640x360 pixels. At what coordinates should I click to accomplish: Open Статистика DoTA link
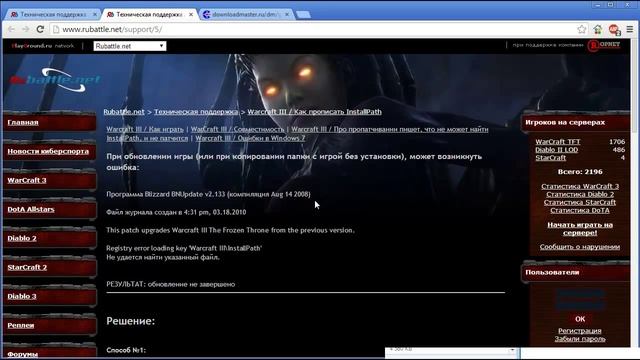[x=580, y=211]
